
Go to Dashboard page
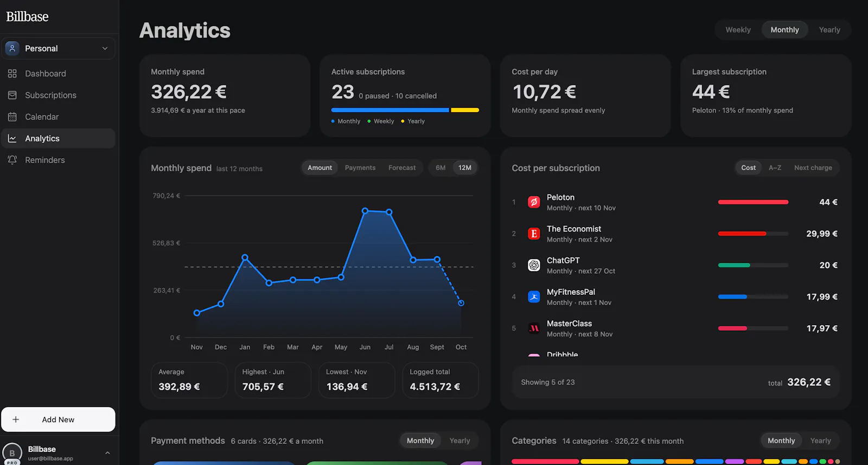58,74
